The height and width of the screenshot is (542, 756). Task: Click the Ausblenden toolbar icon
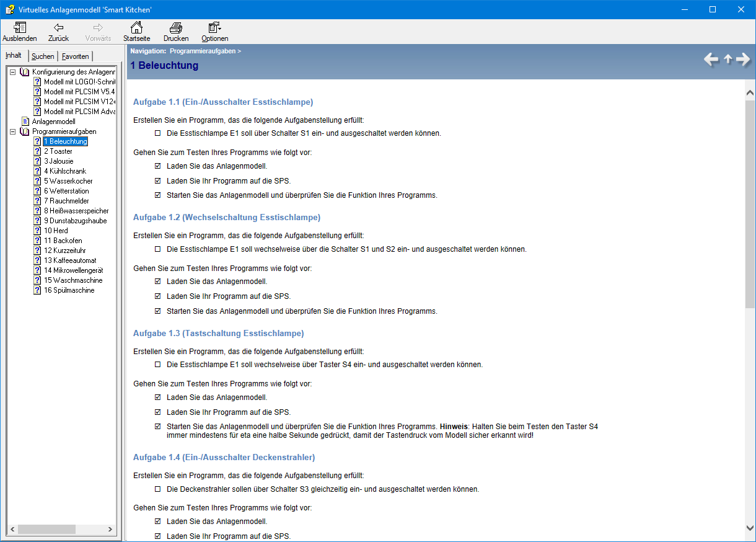tap(20, 28)
